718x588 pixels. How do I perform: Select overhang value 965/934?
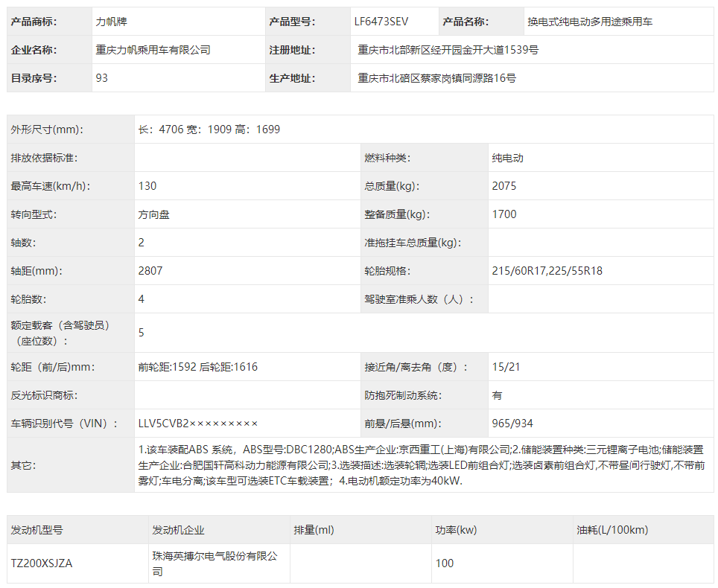(512, 424)
